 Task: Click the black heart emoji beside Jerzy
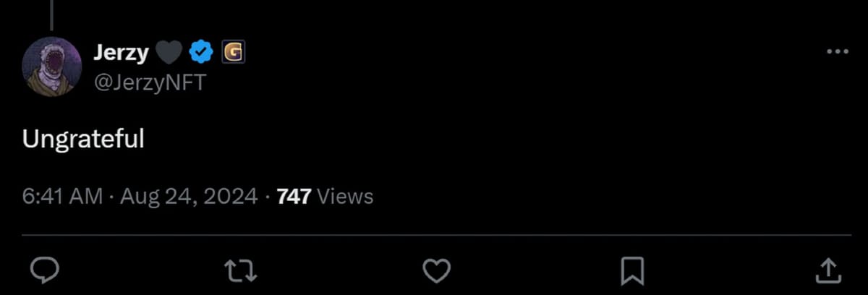(x=169, y=53)
